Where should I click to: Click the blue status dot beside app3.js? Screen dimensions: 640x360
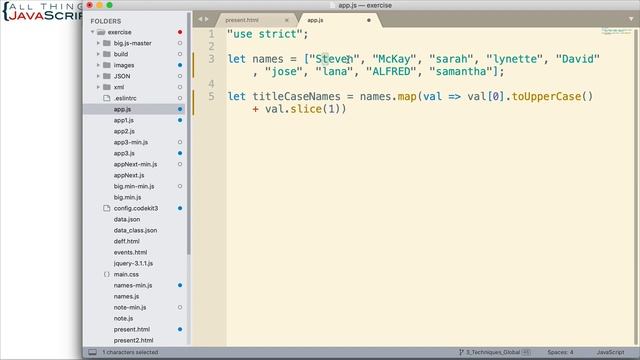[x=180, y=153]
